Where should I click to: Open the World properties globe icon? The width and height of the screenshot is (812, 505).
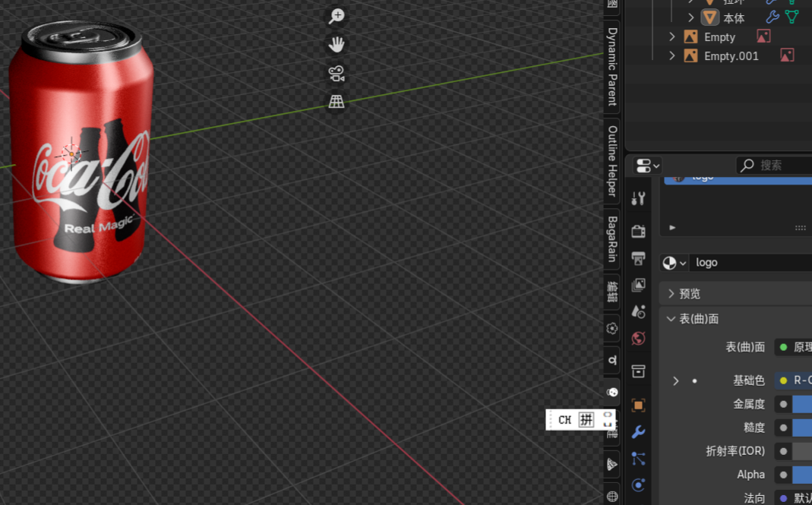[638, 338]
